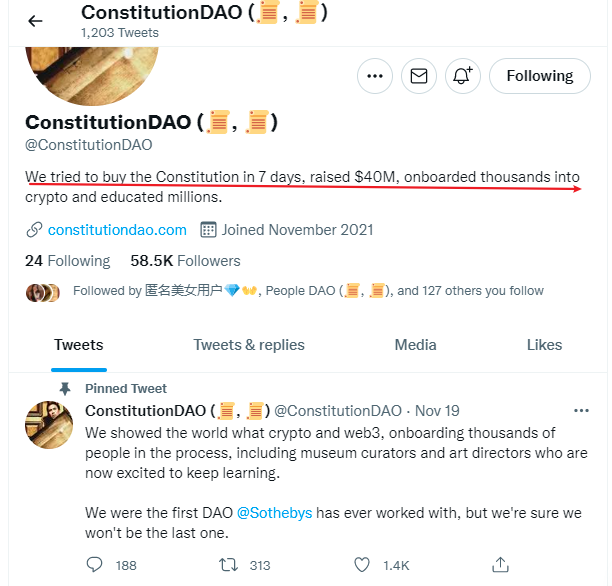
Task: Toggle the tweet notifications bell
Action: (x=463, y=76)
